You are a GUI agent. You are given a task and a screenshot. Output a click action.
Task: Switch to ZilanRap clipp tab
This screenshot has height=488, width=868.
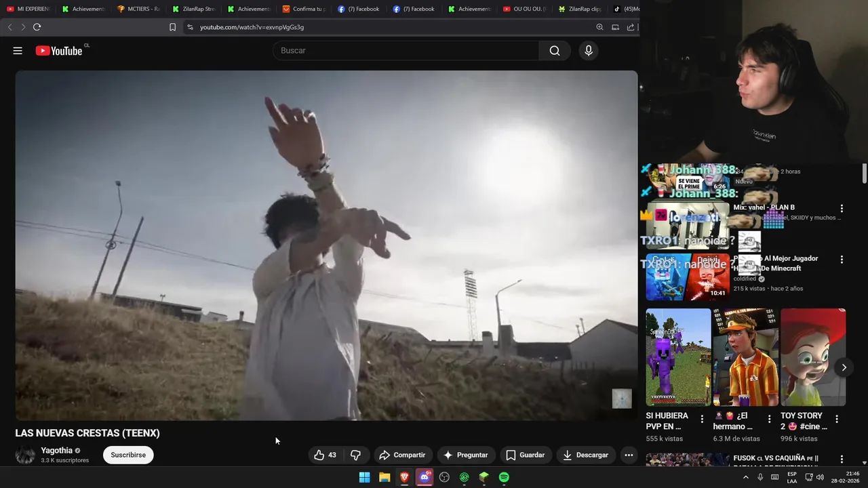[x=580, y=9]
